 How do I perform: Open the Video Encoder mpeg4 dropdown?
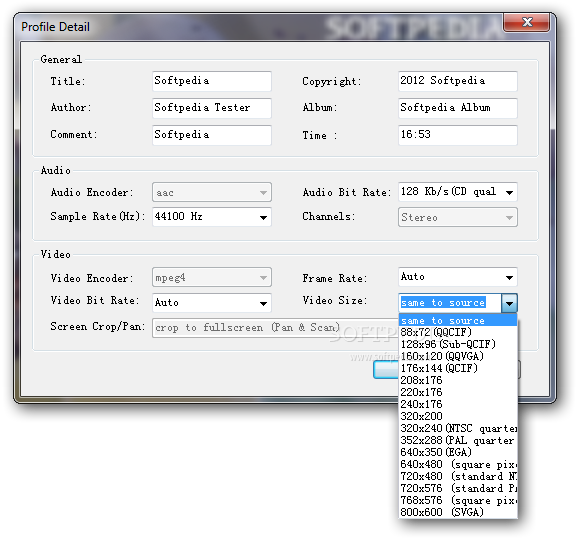(x=212, y=277)
